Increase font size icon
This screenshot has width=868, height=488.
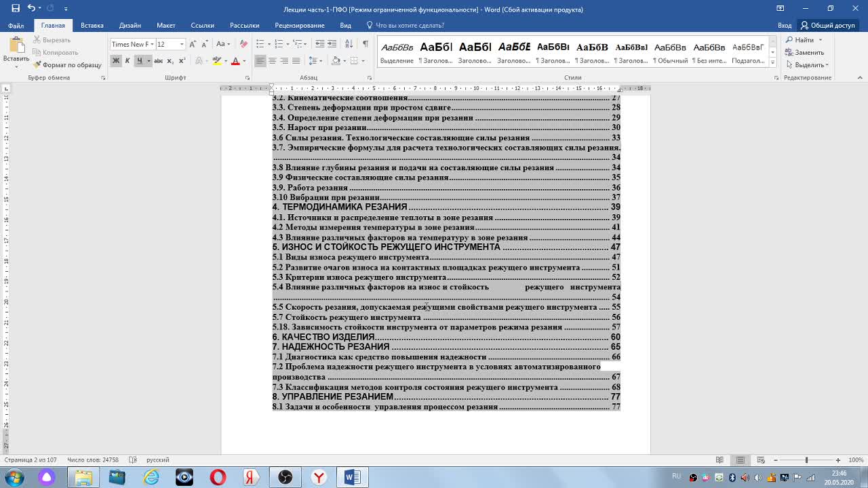pyautogui.click(x=193, y=44)
